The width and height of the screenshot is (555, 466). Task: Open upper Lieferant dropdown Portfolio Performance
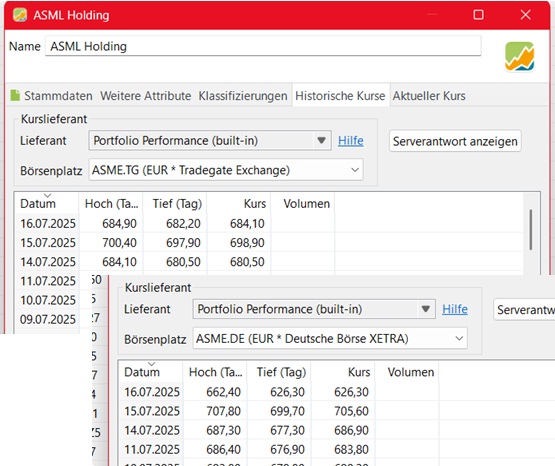pyautogui.click(x=210, y=140)
